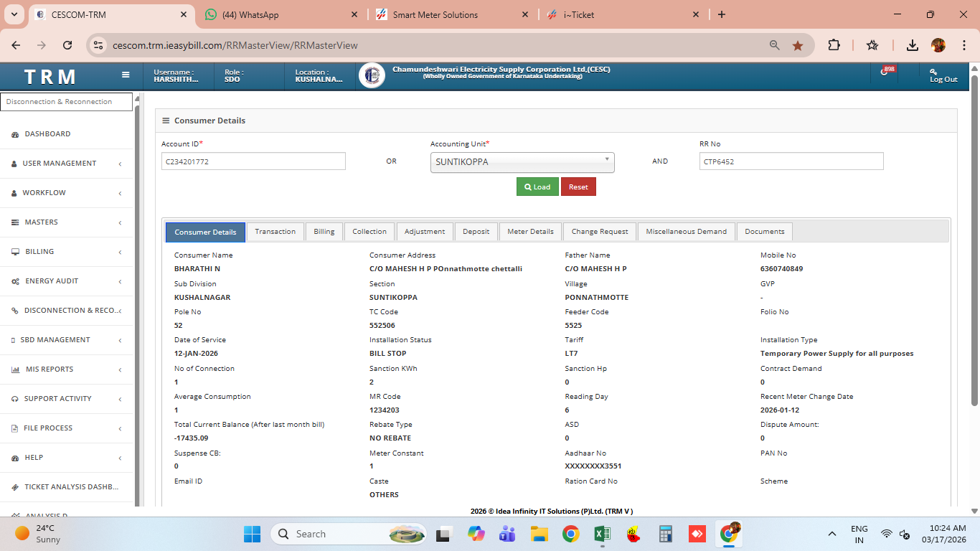The image size is (980, 551).
Task: Click the Disconnection & Reconnection link icon
Action: [x=15, y=311]
